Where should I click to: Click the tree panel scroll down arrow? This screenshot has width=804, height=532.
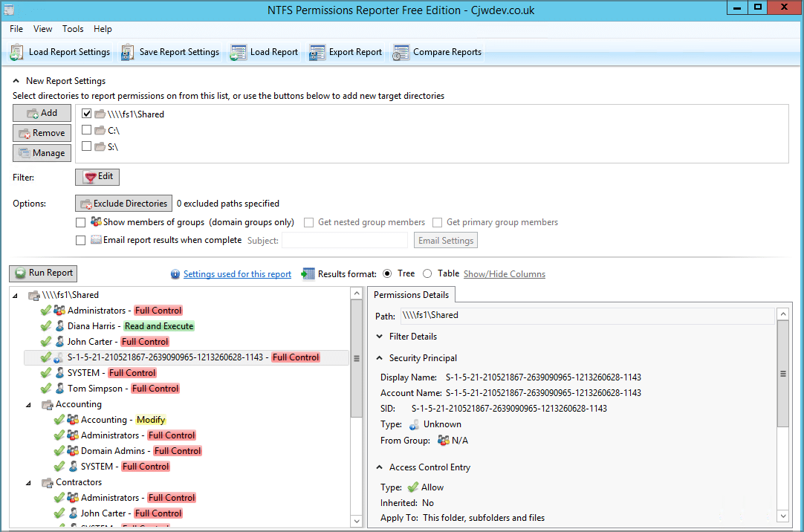pos(357,521)
